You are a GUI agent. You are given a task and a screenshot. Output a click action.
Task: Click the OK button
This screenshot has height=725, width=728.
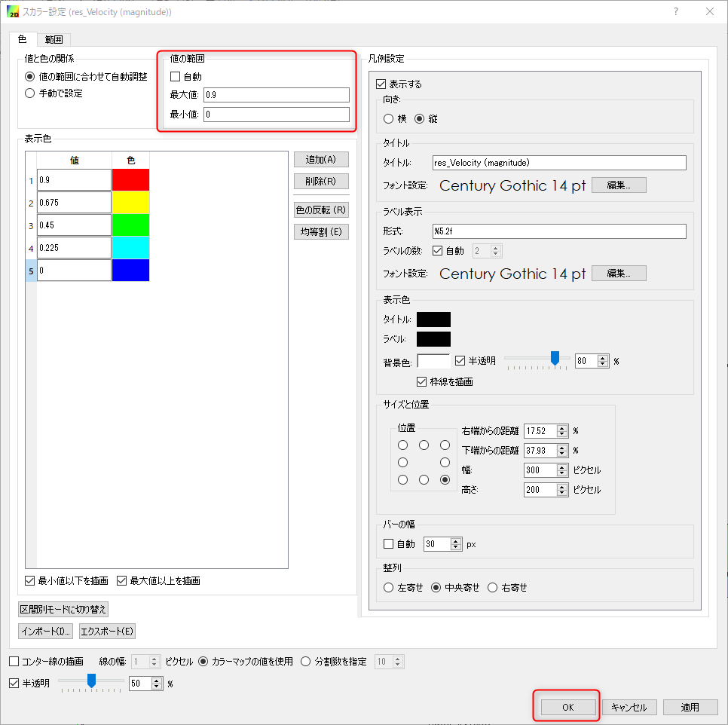point(567,707)
